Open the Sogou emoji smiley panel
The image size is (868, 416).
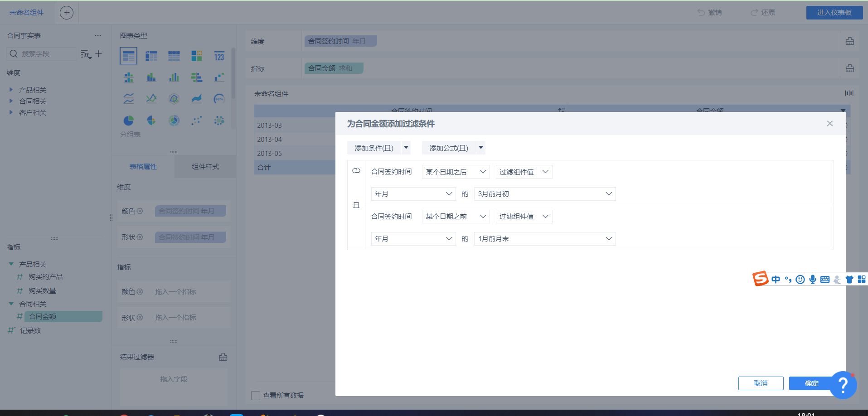[x=800, y=280]
